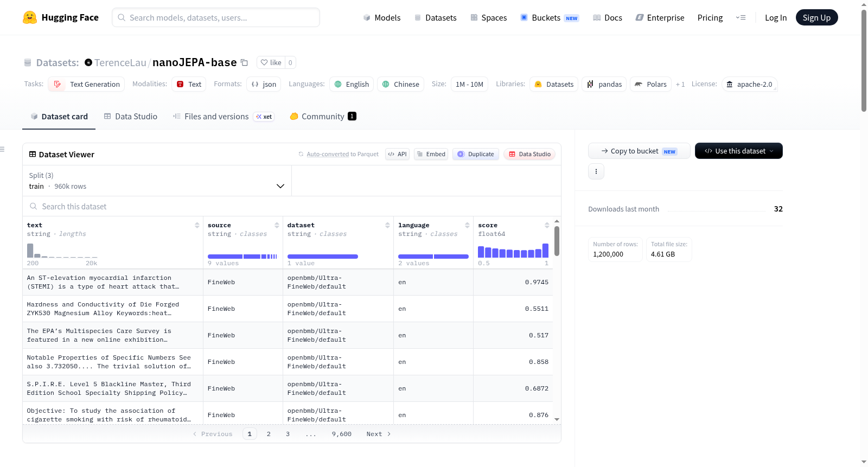Expand the navigation more-menu icon
The height and width of the screenshot is (467, 868).
(741, 17)
